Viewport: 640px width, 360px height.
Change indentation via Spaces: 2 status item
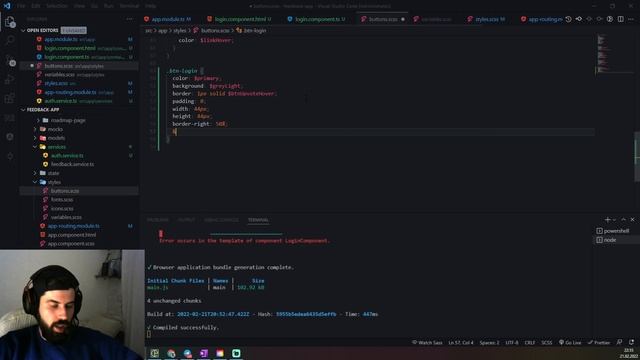[489, 343]
